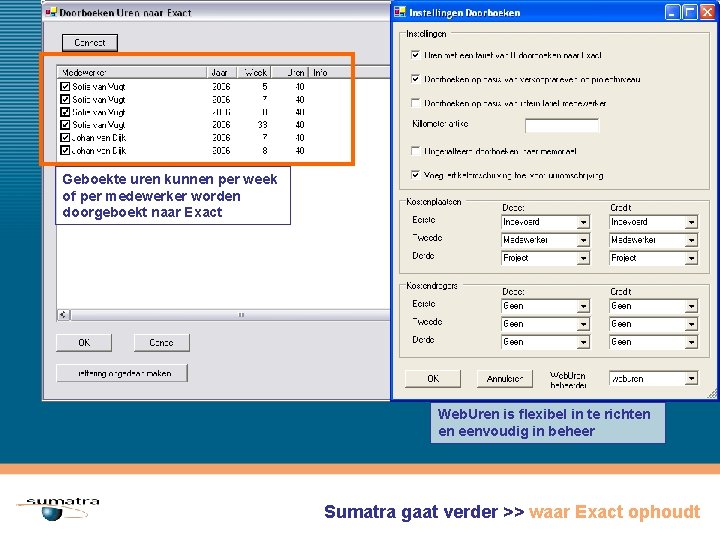Uncheck 'Uren met een tarief van 0 doorboeken'
Screen dimensions: 720x540
(416, 55)
